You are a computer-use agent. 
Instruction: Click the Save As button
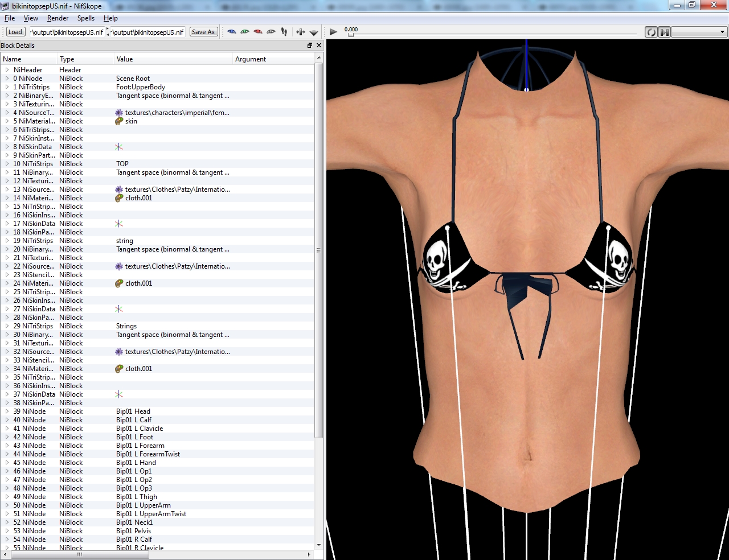click(203, 32)
